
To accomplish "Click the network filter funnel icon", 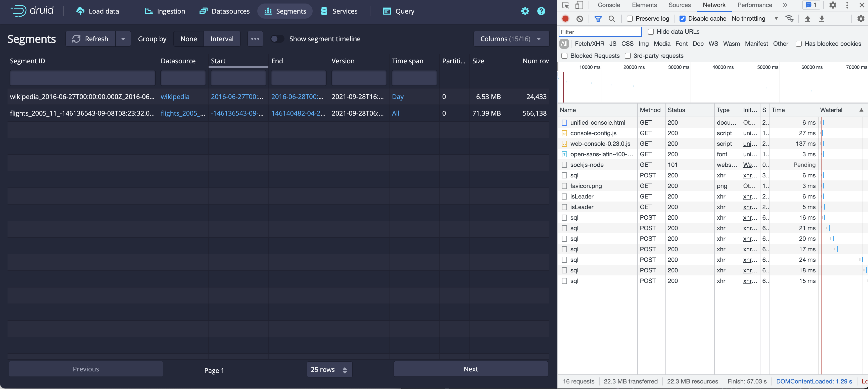I will tap(598, 19).
